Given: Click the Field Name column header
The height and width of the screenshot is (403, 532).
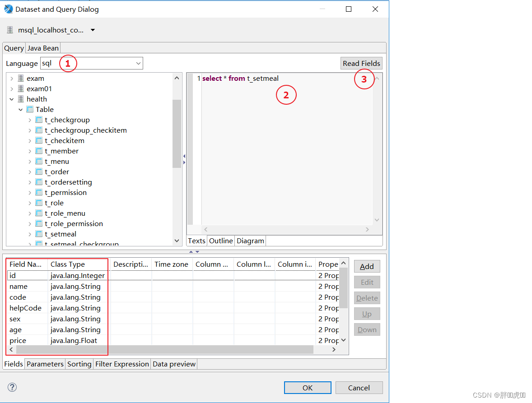Looking at the screenshot, I should pos(27,264).
